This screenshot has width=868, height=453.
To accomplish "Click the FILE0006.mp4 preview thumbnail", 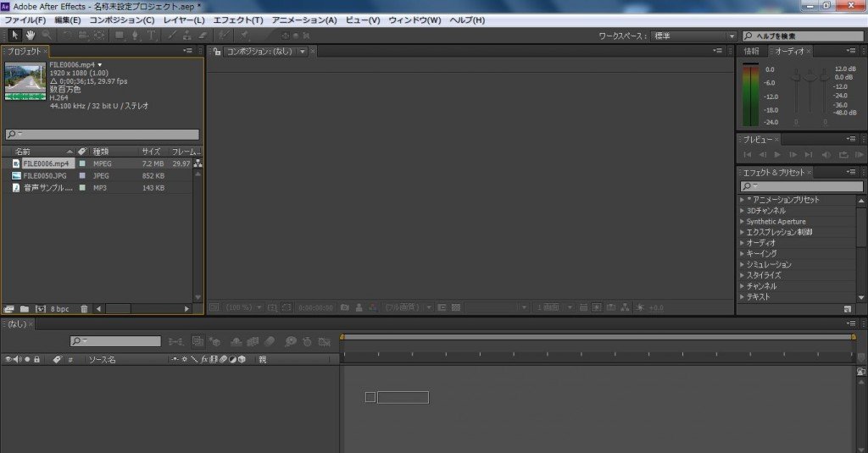I will click(25, 80).
